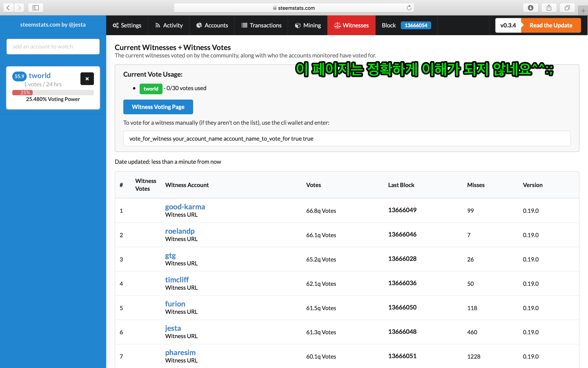Open pharesim witness account
The width and height of the screenshot is (588, 368).
(x=180, y=352)
